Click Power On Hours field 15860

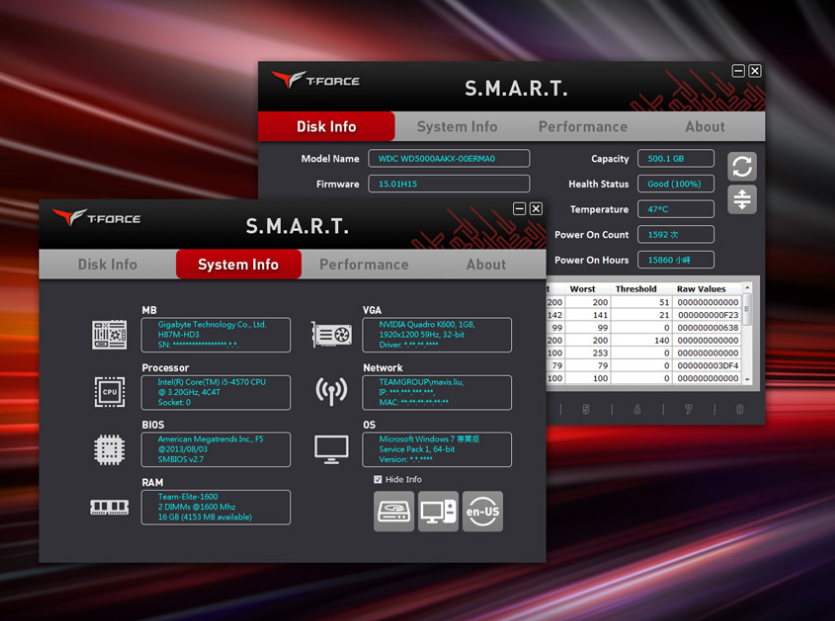[676, 260]
